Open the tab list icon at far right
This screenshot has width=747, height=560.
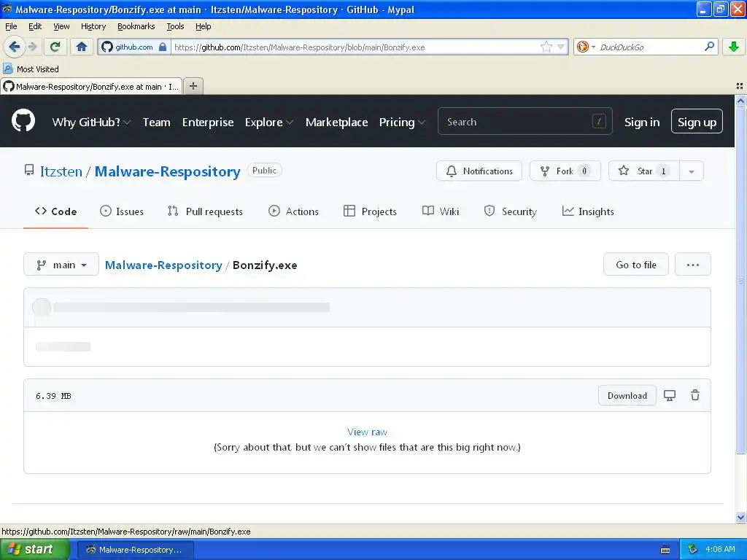[740, 86]
